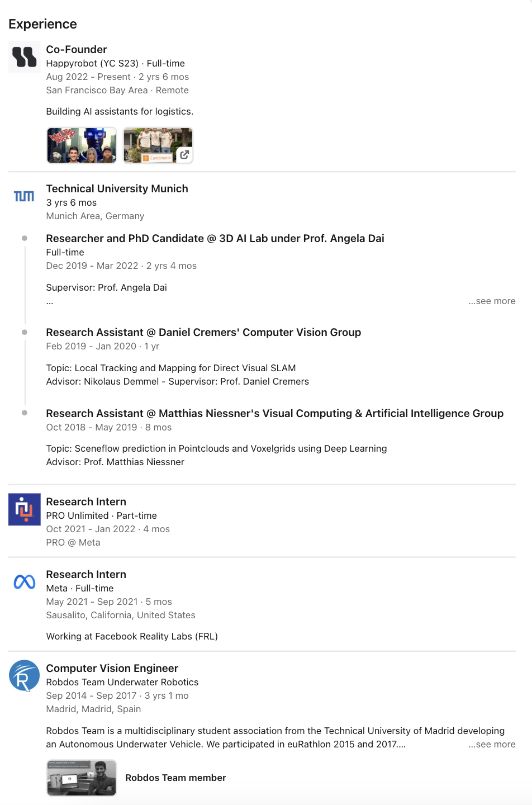The height and width of the screenshot is (805, 532).
Task: Open the Happyrobot company logo
Action: 25,56
